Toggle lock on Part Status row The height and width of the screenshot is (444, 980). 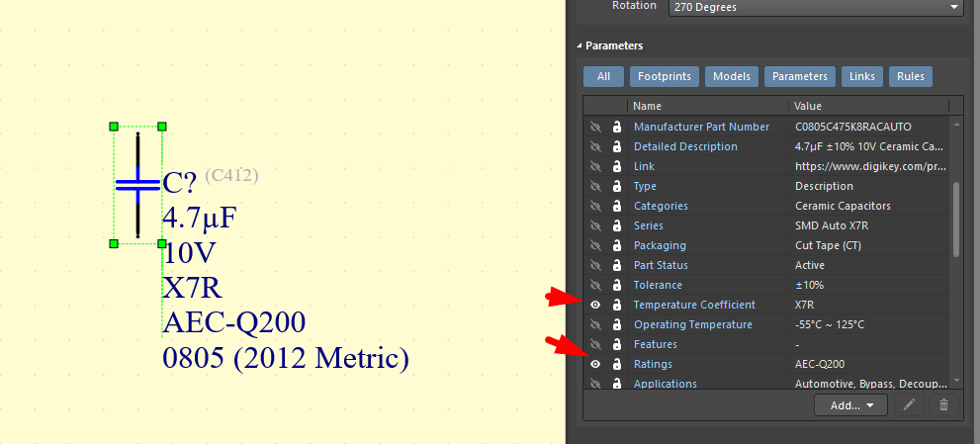coord(617,265)
